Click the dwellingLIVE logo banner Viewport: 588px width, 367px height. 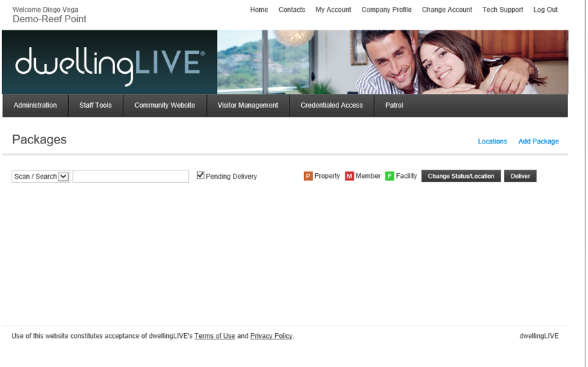click(x=110, y=62)
